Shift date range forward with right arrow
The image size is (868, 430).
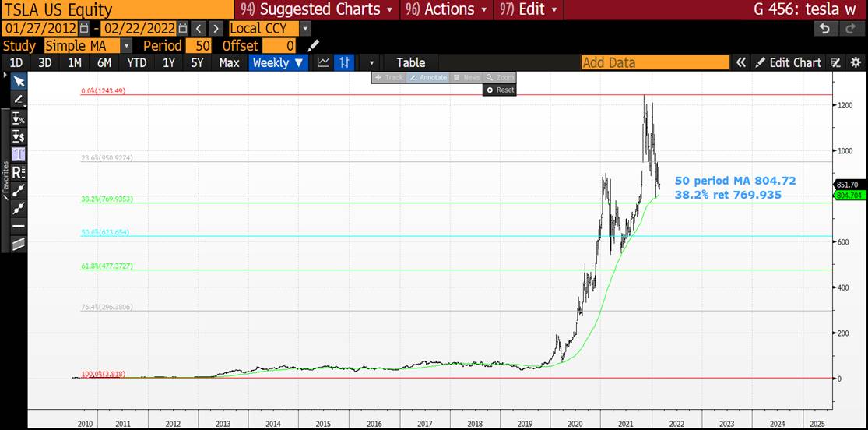(216, 29)
